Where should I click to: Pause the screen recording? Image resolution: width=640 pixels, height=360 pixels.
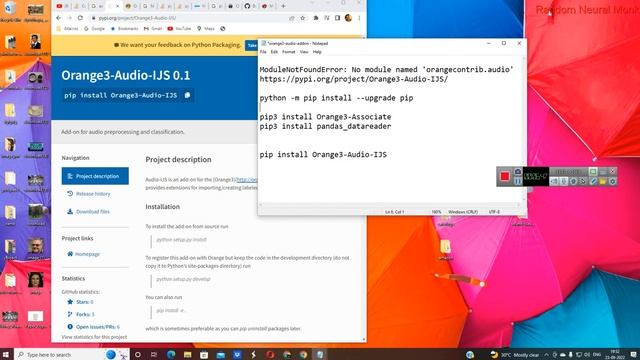pos(518,181)
